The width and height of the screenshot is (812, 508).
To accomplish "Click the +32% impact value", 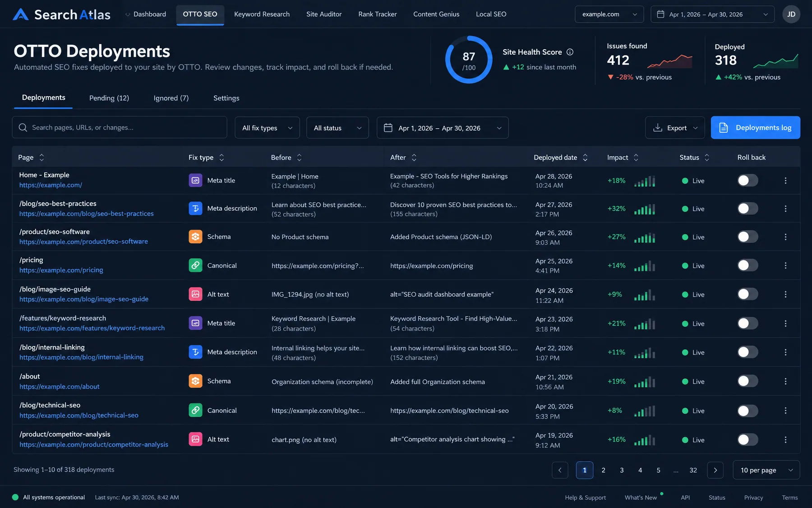I will pyautogui.click(x=616, y=209).
